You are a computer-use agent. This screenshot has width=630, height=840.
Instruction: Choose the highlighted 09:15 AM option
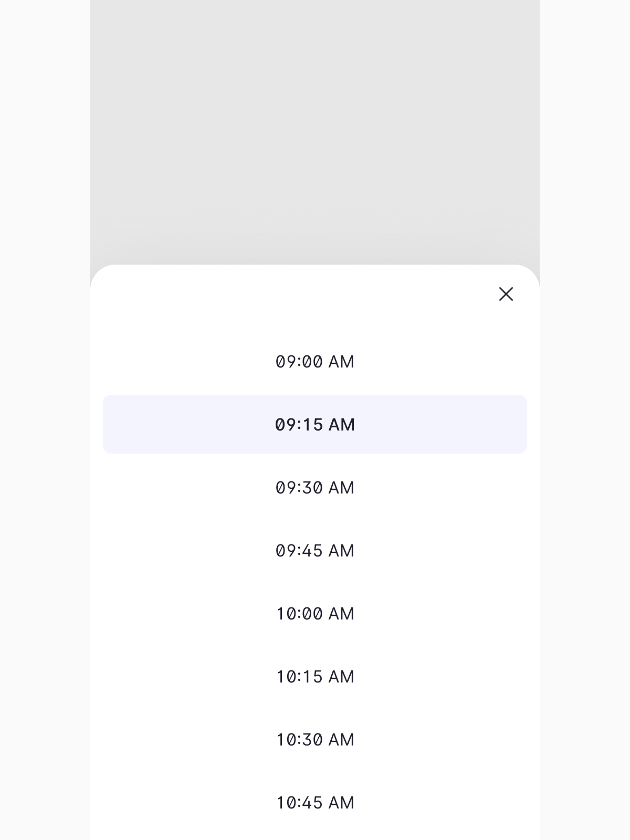(x=315, y=424)
